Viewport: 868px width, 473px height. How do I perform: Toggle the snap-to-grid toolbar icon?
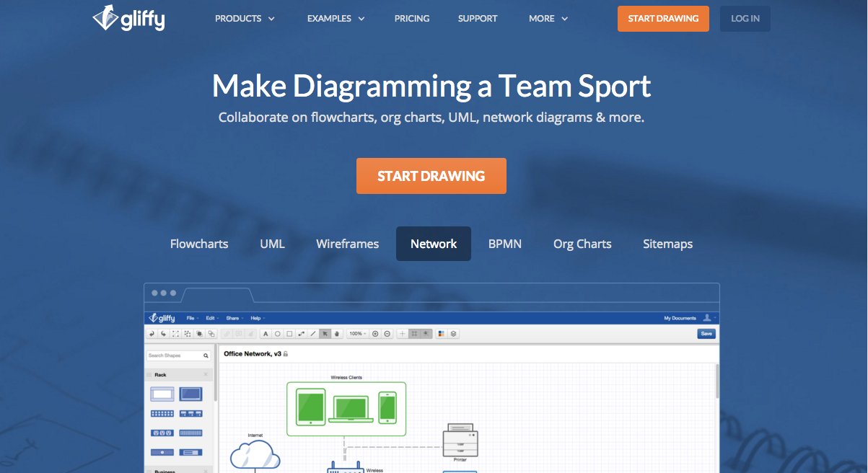click(x=426, y=334)
